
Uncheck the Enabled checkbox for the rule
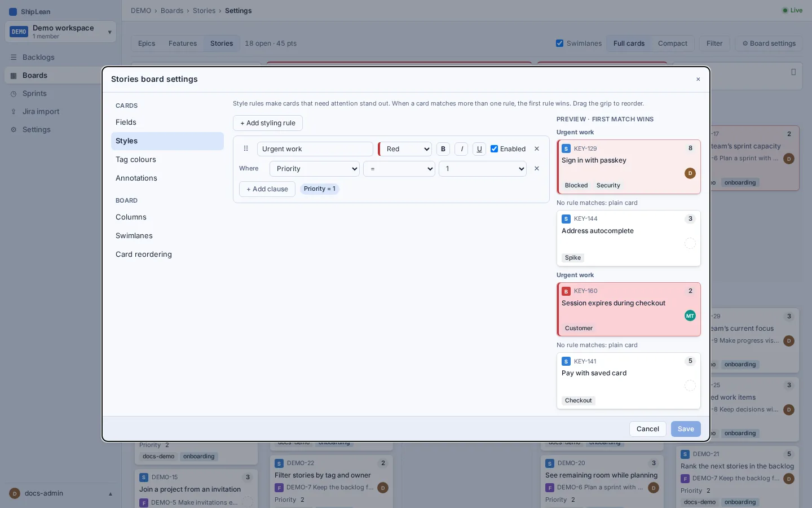pos(495,149)
